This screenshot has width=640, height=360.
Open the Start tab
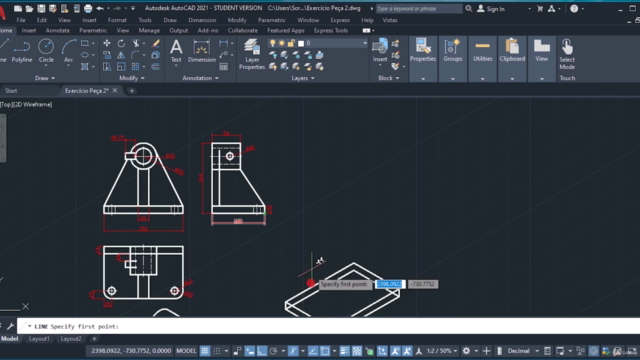pyautogui.click(x=11, y=91)
